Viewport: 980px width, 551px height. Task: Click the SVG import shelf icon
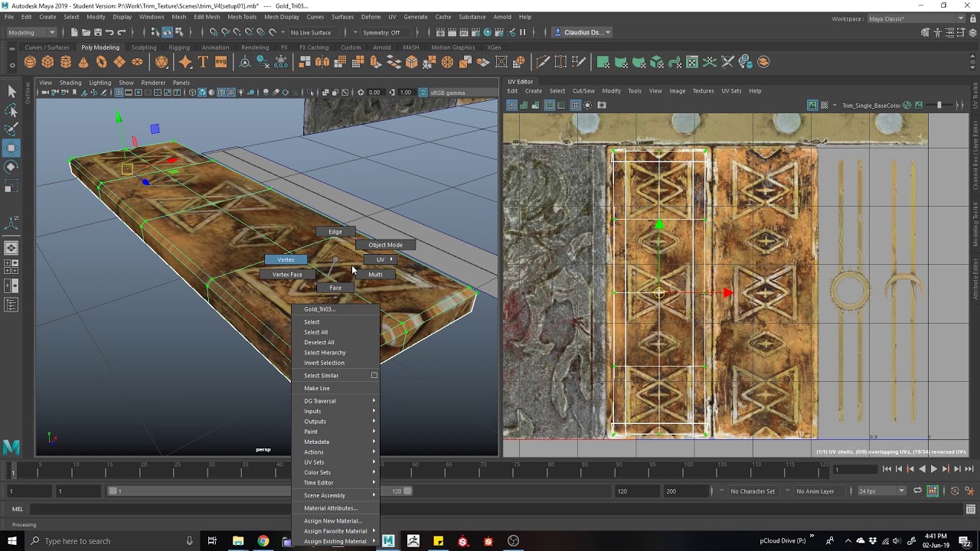pos(220,62)
